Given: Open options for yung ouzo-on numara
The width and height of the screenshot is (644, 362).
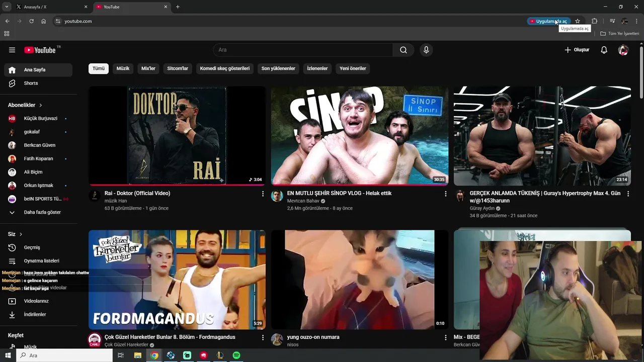Looking at the screenshot, I should [445, 337].
